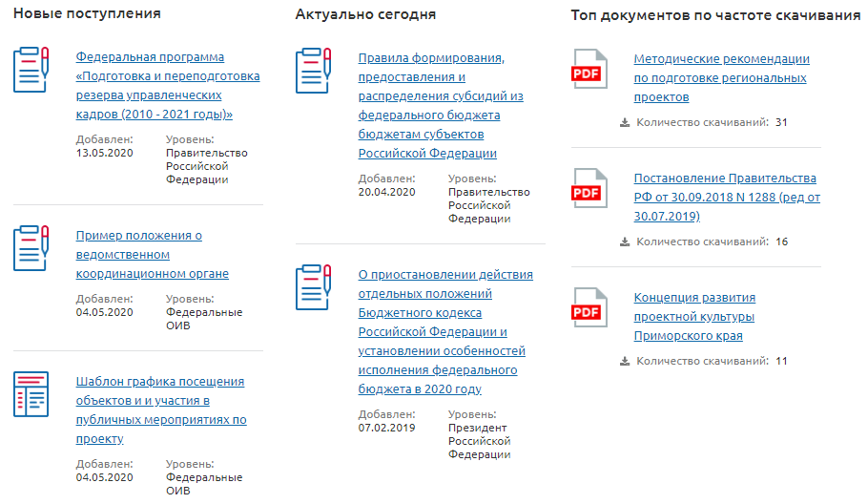This screenshot has width=868, height=504.
Task: Click download icon next to count 31
Action: pos(625,122)
